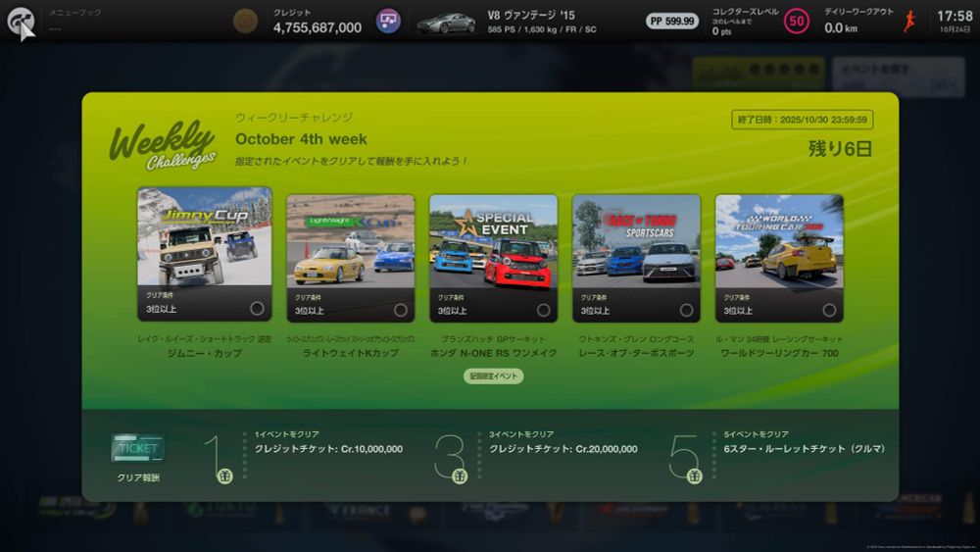Open the Race of Turbo Sportscars card

point(636,258)
